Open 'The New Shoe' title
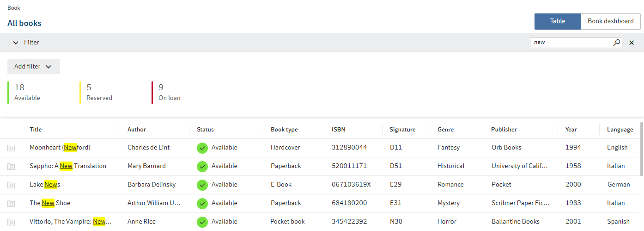 pos(50,203)
